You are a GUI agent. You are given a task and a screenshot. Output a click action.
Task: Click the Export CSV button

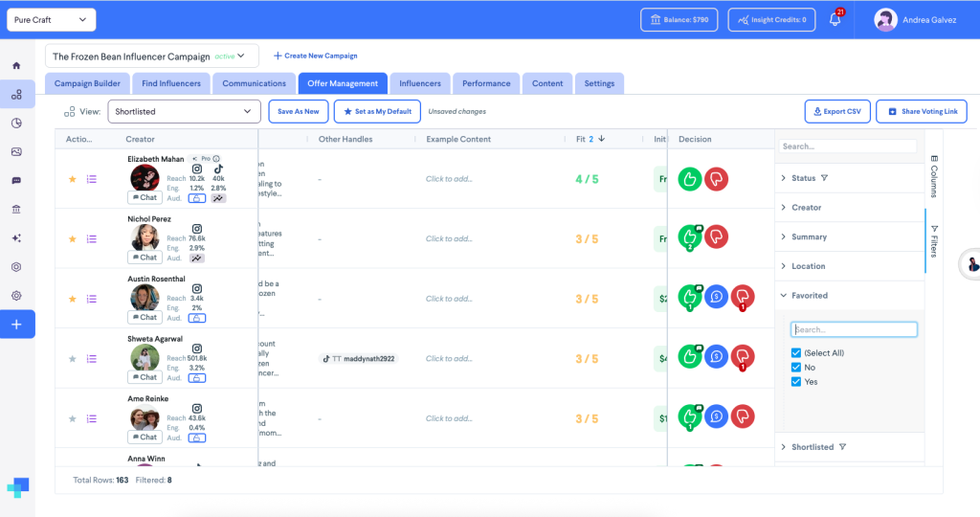coord(836,111)
